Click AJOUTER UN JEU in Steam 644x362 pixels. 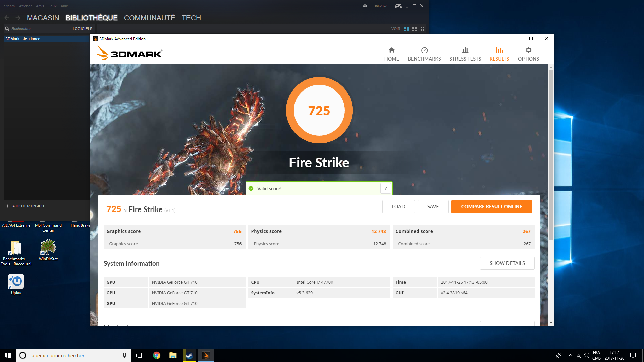click(26, 206)
